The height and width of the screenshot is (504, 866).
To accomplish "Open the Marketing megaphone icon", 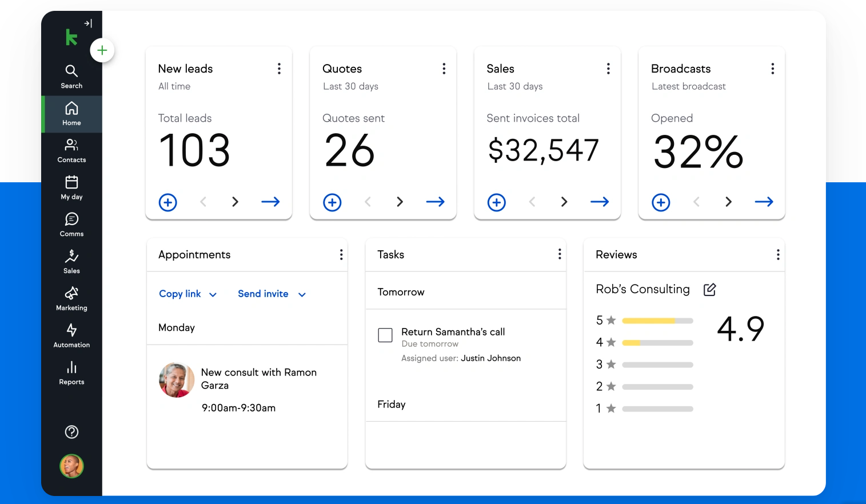I will [x=71, y=299].
